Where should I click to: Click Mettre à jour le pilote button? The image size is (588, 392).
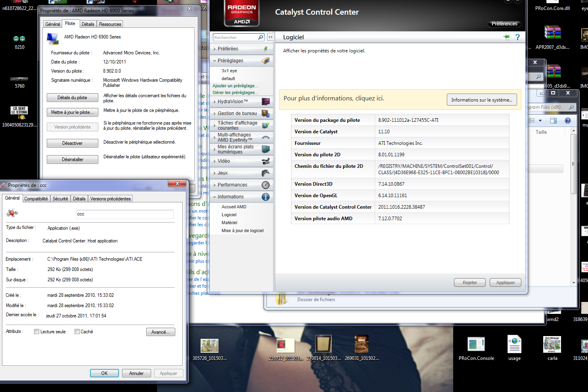(x=72, y=112)
